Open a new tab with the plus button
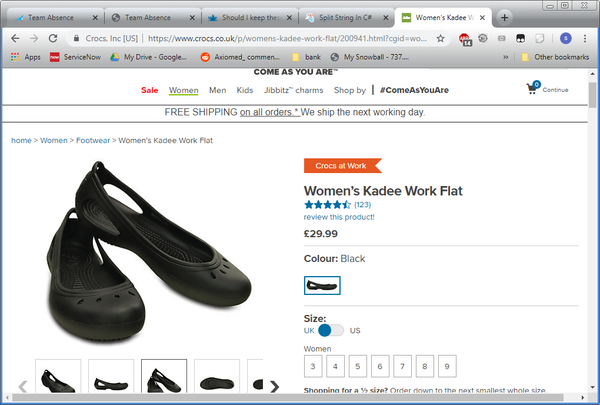The image size is (600, 405). click(504, 18)
